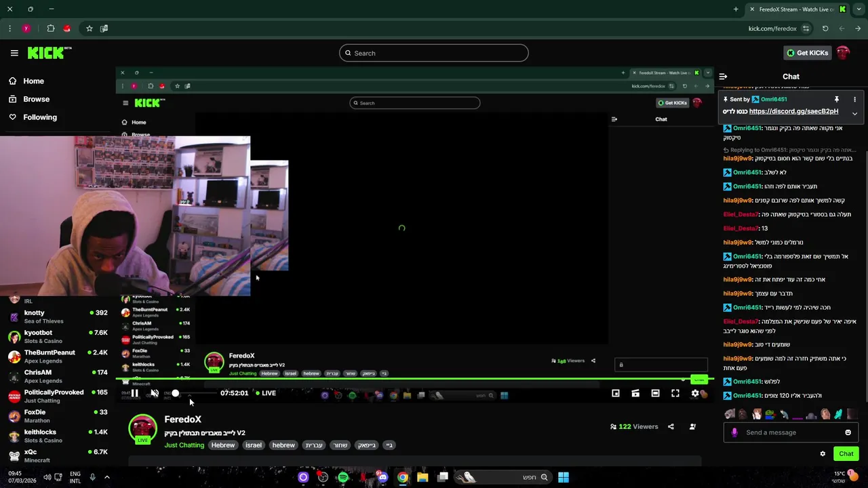Image resolution: width=868 pixels, height=488 pixels.
Task: Open Chrome from the taskbar
Action: (x=403, y=477)
